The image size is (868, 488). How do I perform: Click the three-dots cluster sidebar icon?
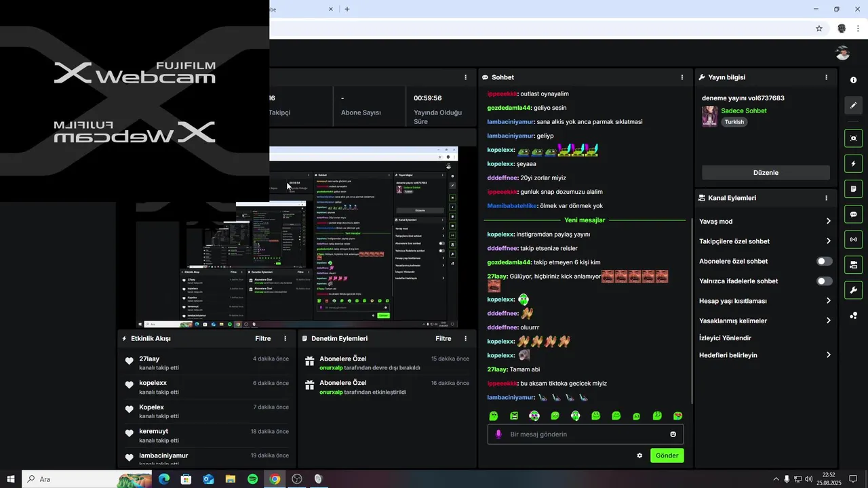click(x=853, y=316)
